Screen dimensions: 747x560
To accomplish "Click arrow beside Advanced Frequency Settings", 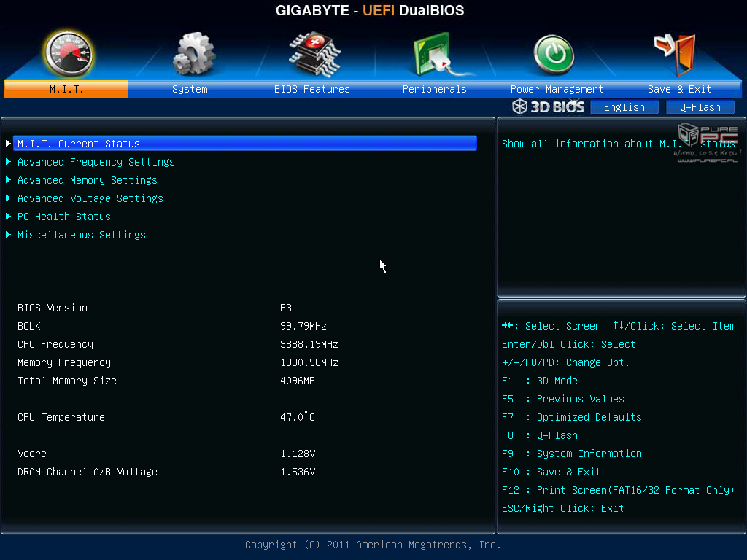I will pyautogui.click(x=8, y=162).
